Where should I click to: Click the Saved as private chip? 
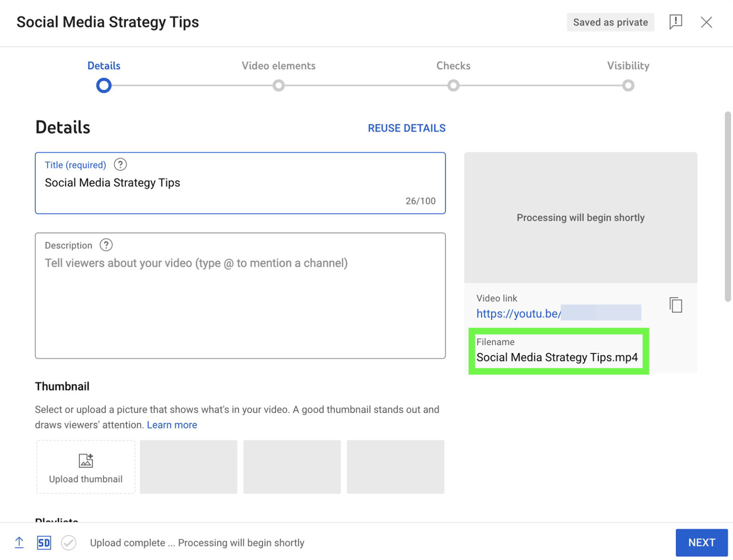[610, 22]
